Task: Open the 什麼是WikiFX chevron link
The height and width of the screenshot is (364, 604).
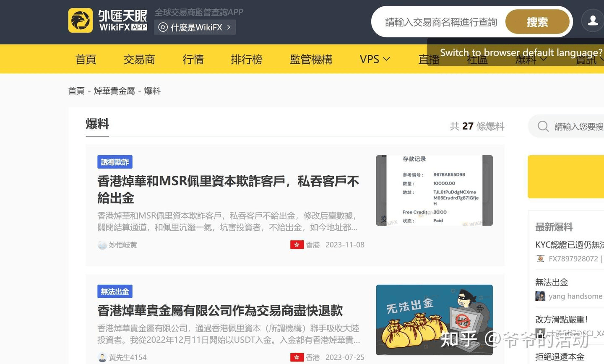Action: tap(229, 28)
